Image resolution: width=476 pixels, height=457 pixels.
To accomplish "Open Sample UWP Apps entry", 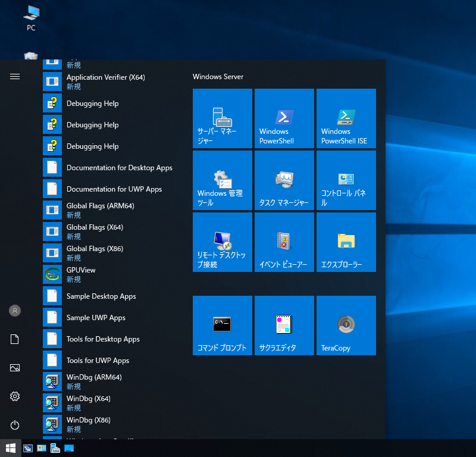I will (x=112, y=317).
